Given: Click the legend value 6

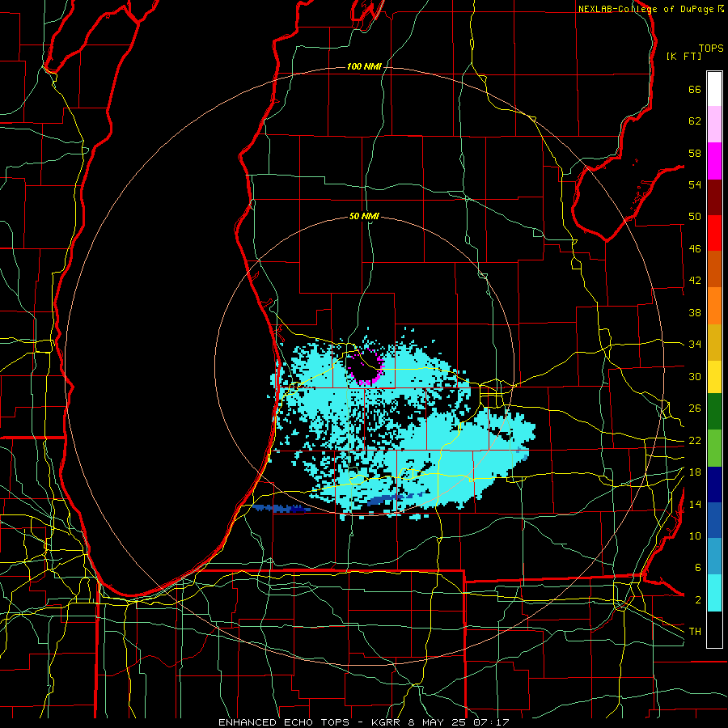Looking at the screenshot, I should pos(697,567).
